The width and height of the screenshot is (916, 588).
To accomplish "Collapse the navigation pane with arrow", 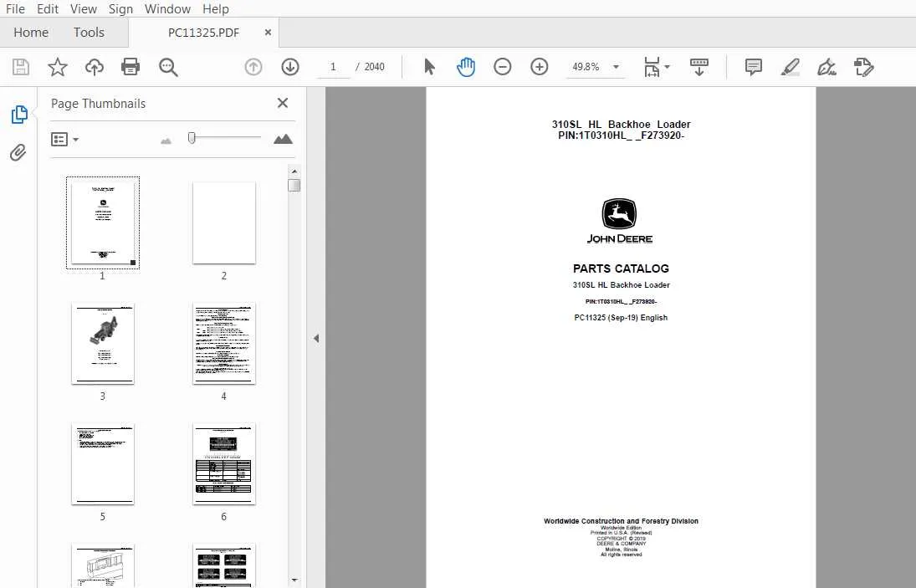I will tap(316, 338).
